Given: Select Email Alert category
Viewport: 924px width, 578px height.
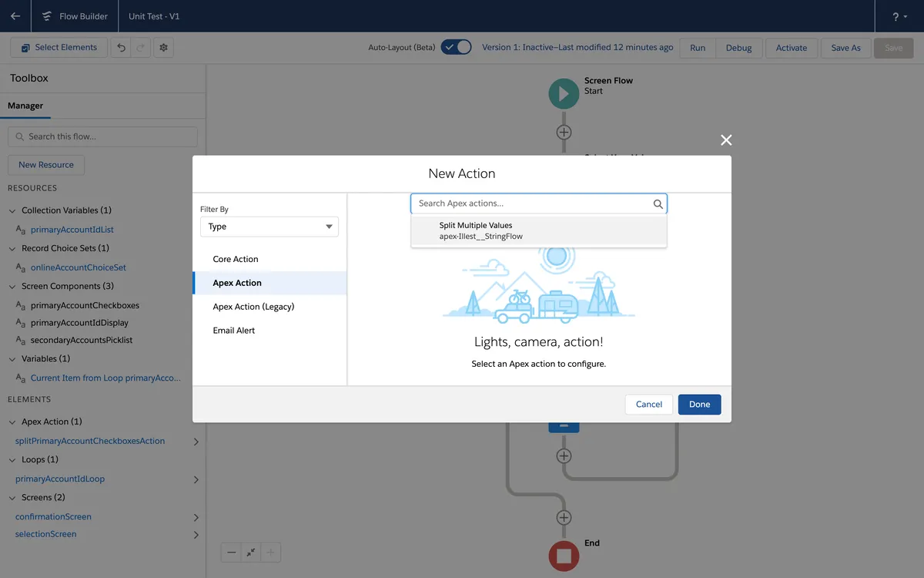Looking at the screenshot, I should click(269, 331).
